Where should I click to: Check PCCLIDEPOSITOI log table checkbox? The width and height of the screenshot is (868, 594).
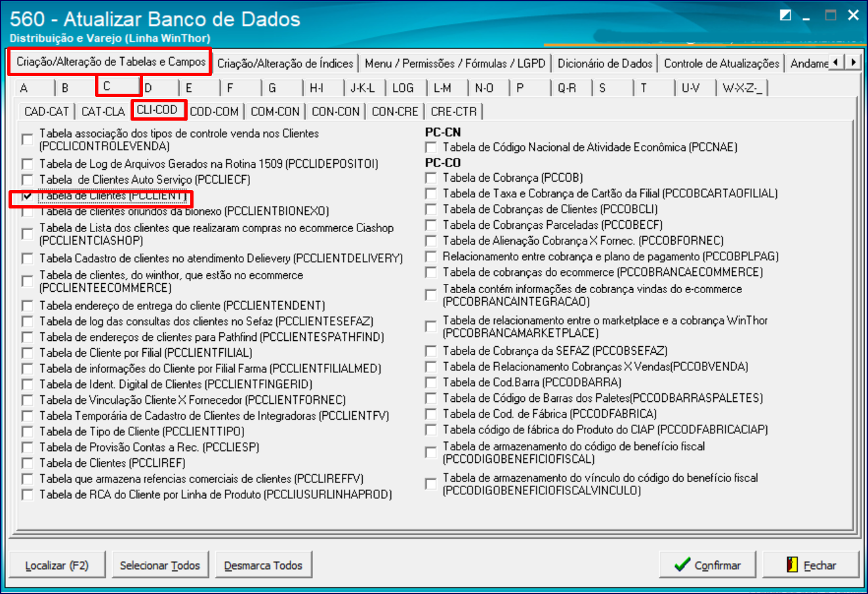28,164
